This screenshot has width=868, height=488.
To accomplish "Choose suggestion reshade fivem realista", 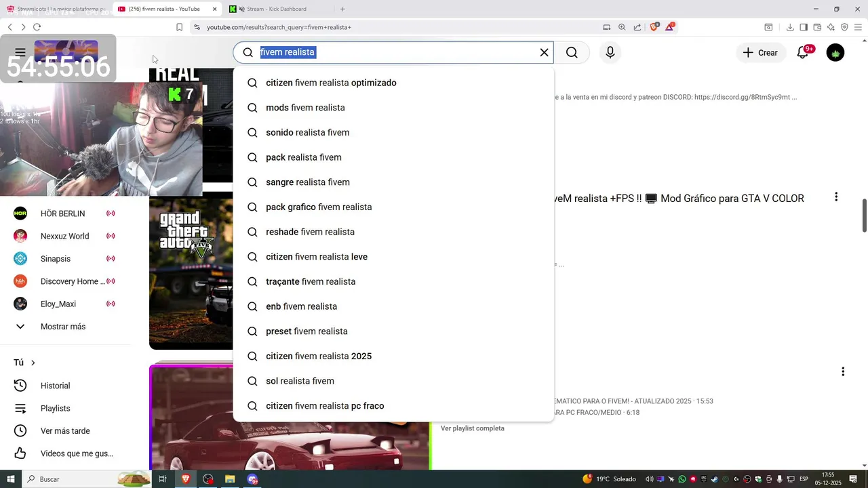I will tap(393, 232).
